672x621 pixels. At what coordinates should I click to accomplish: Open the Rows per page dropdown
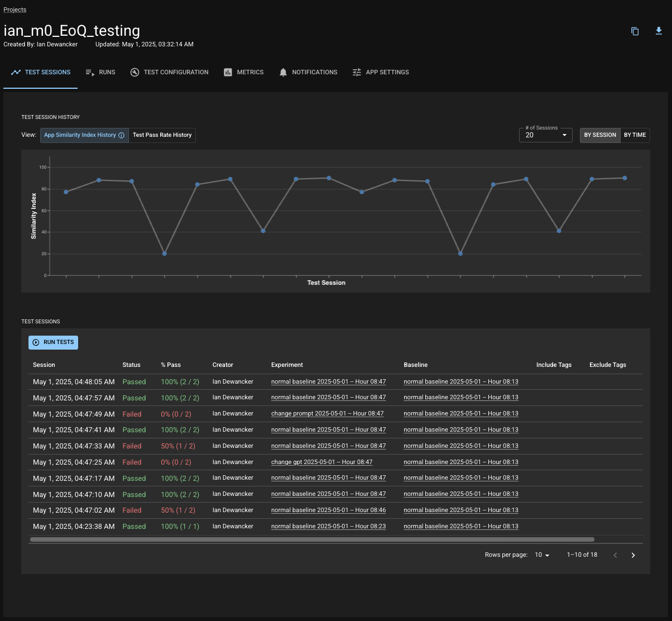click(542, 555)
